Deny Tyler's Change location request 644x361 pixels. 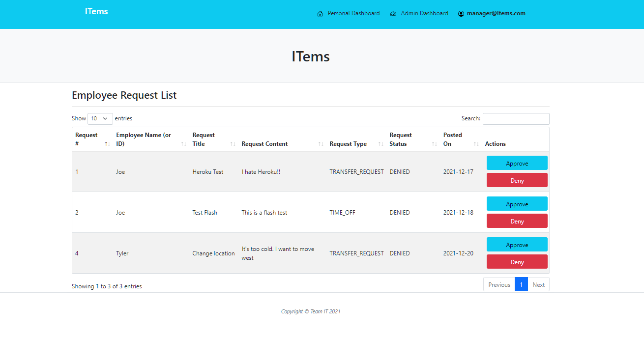(x=517, y=262)
